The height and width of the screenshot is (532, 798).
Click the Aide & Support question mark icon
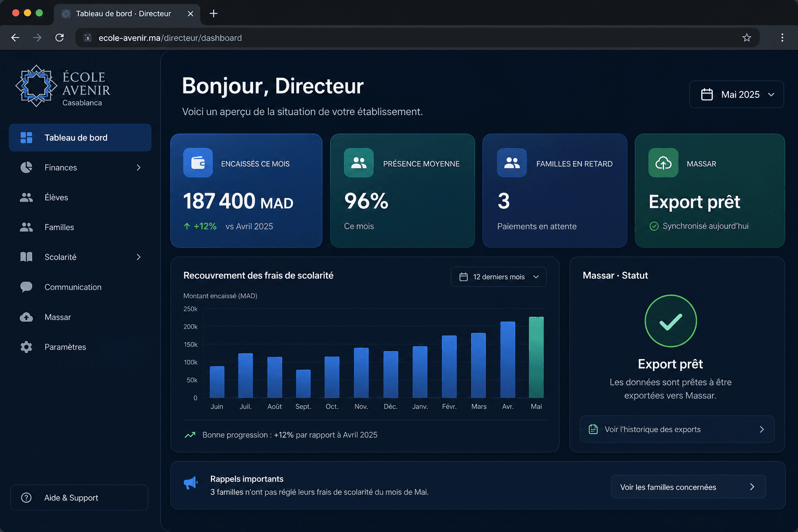click(26, 498)
